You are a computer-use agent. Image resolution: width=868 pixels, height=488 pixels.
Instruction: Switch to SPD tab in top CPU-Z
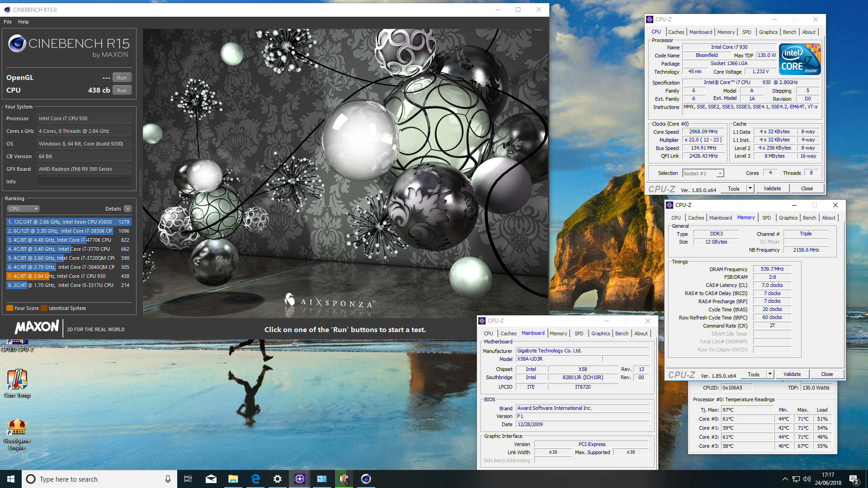coord(746,32)
